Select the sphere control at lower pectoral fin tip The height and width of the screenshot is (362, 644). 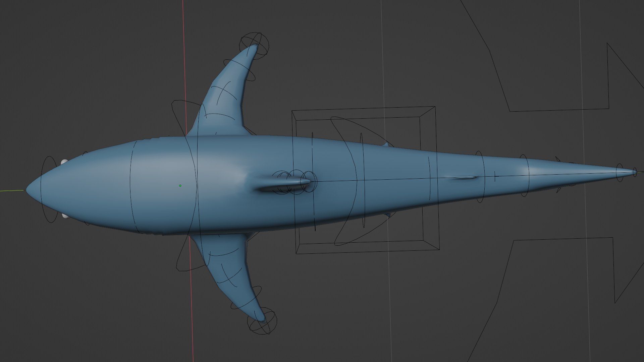click(x=262, y=320)
